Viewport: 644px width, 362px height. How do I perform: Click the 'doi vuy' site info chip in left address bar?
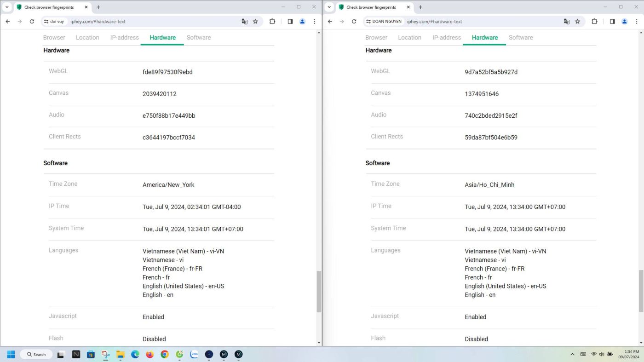pyautogui.click(x=54, y=21)
